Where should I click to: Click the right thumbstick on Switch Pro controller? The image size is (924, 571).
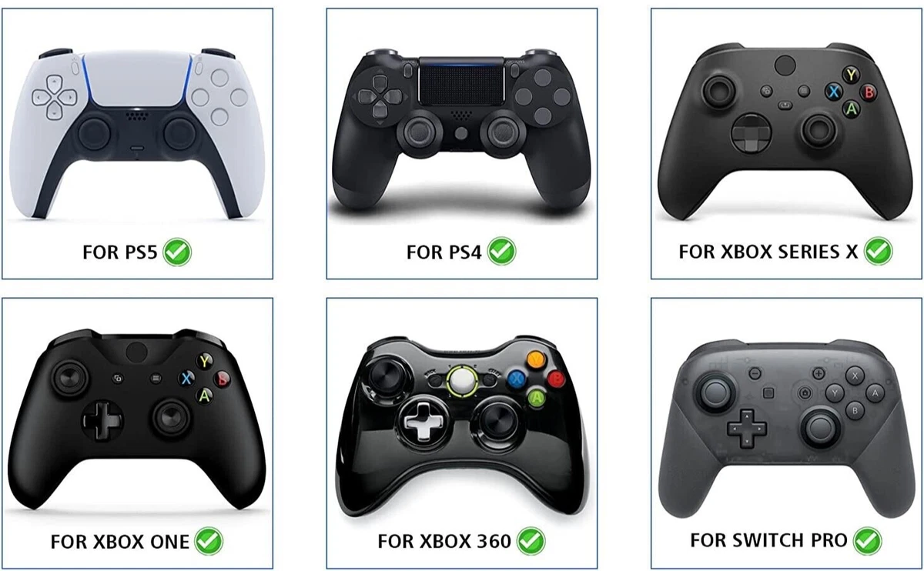click(822, 426)
